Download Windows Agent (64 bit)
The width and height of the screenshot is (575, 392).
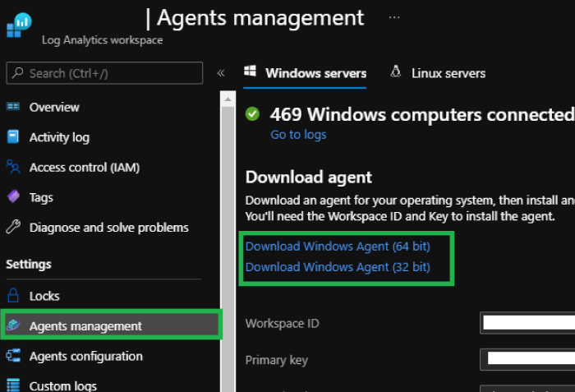pyautogui.click(x=338, y=246)
